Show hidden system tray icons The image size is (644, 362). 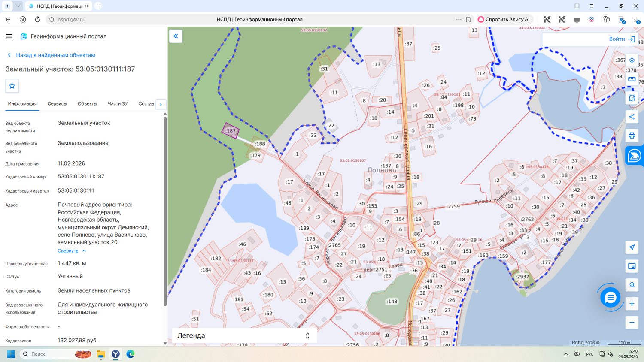click(x=566, y=354)
